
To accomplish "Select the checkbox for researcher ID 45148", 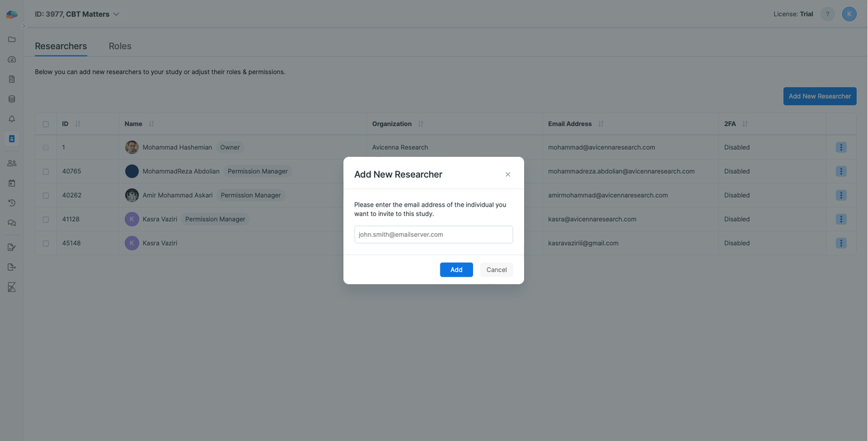I will [x=45, y=243].
